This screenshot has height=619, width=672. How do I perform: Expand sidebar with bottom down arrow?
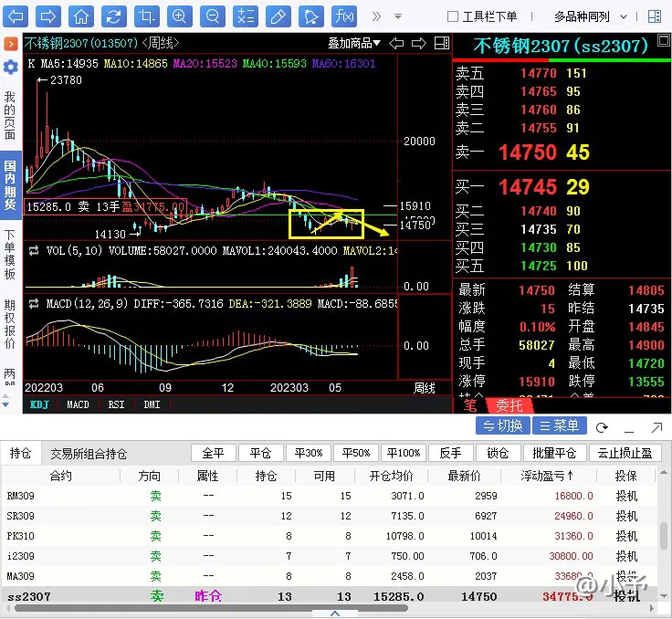[5, 404]
